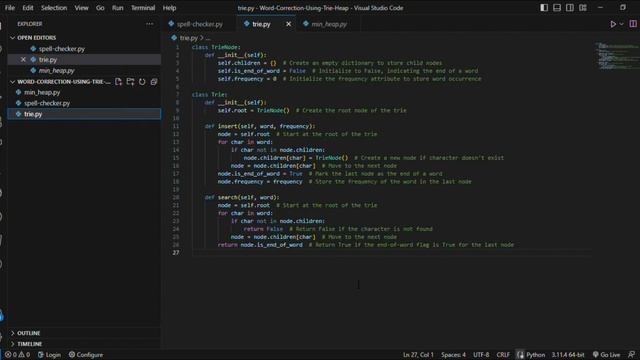Place cursor on empty line 27
This screenshot has width=640, height=360.
coord(392,253)
